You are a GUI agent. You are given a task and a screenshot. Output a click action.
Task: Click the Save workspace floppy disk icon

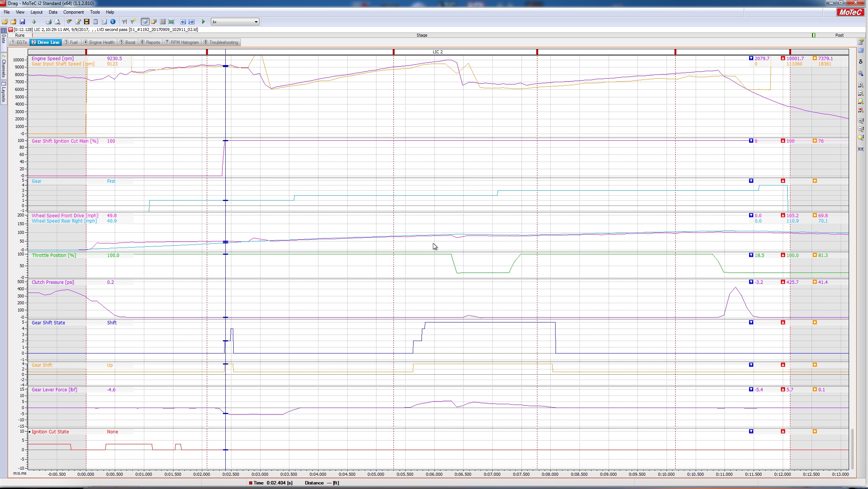(22, 22)
